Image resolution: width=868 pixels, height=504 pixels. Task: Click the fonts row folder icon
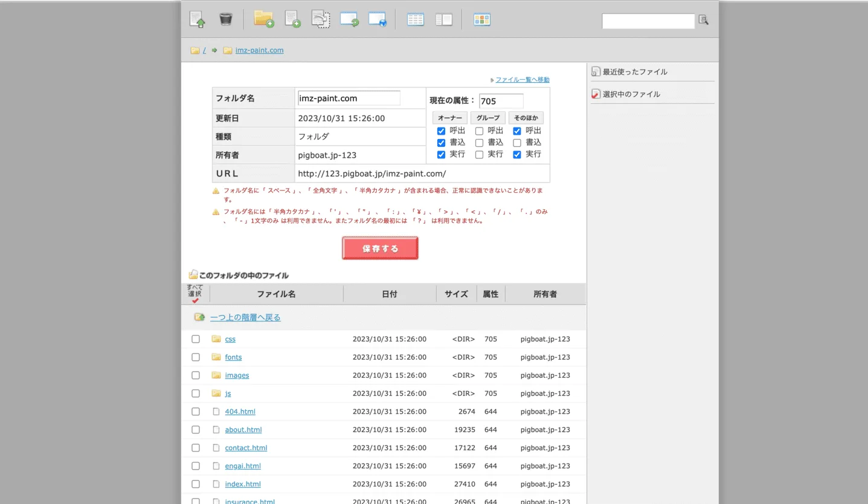(x=216, y=357)
